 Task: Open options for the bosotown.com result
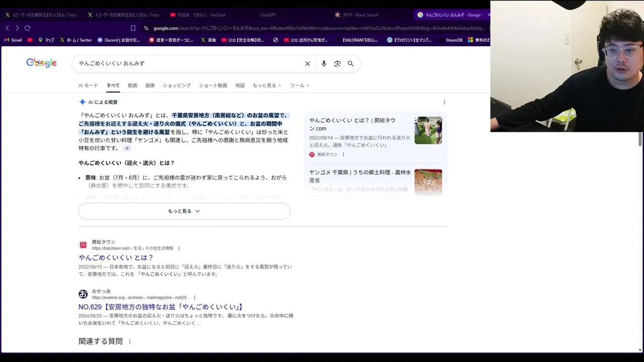coord(179,248)
